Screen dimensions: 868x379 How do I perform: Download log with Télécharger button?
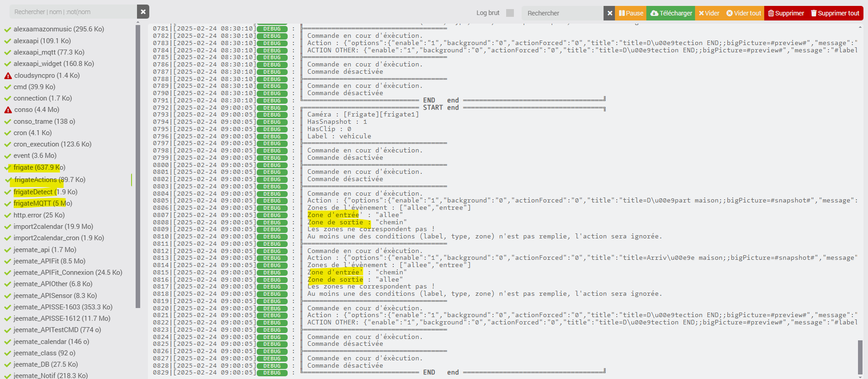click(x=671, y=13)
